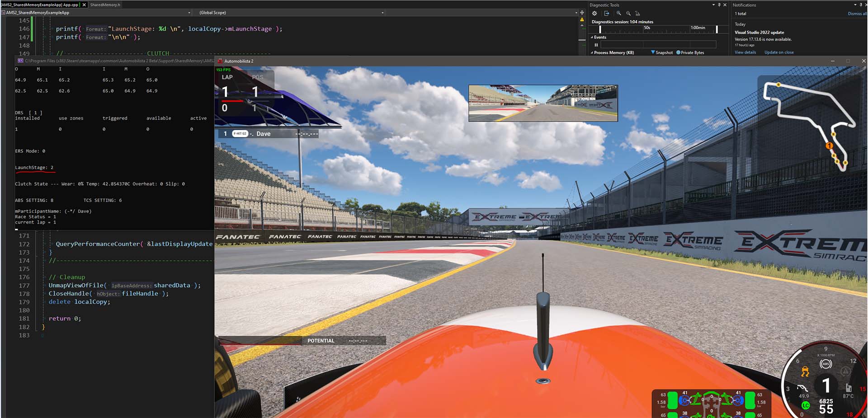Click the orange car marker on track map
This screenshot has width=868, height=418.
pyautogui.click(x=829, y=146)
